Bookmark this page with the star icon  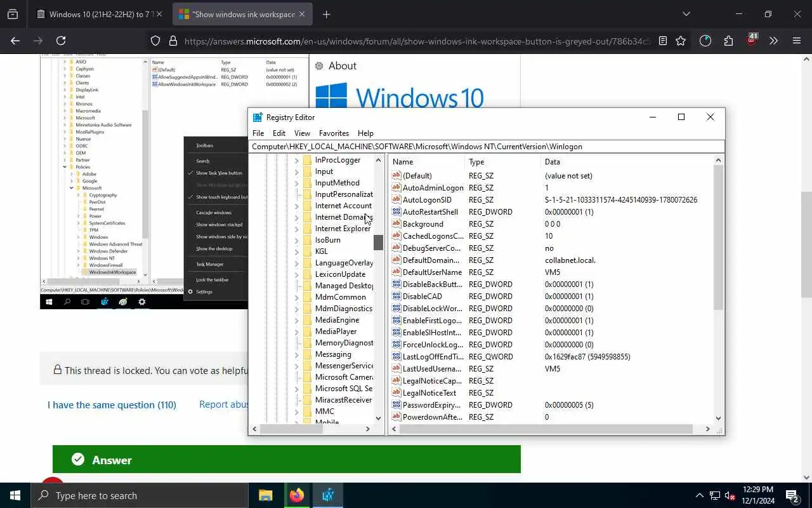point(681,41)
